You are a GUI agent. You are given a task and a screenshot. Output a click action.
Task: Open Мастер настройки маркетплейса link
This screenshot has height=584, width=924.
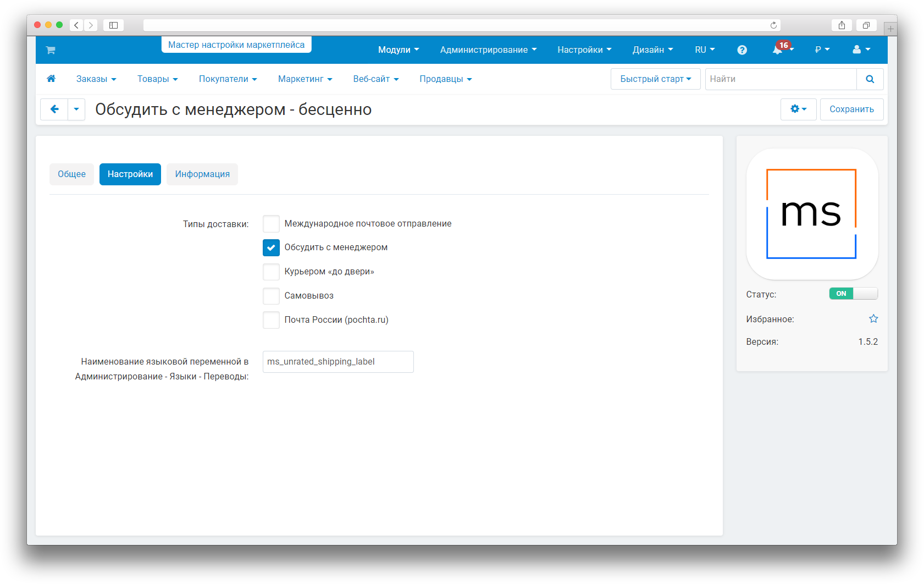click(236, 45)
